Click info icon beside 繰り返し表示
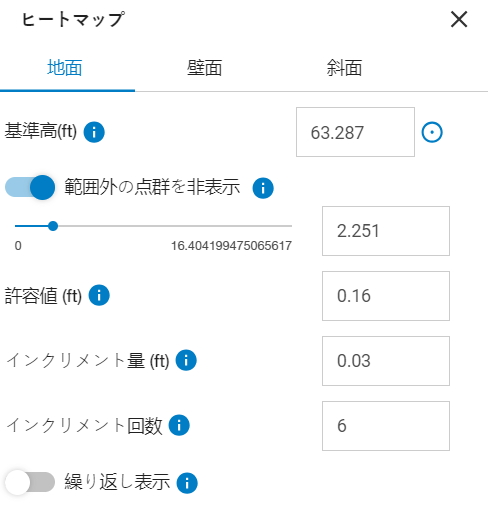Screen dimensions: 488x515 click(187, 483)
